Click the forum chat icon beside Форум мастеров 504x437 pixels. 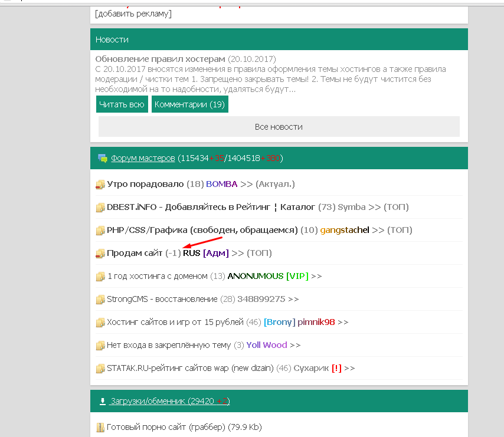[103, 158]
